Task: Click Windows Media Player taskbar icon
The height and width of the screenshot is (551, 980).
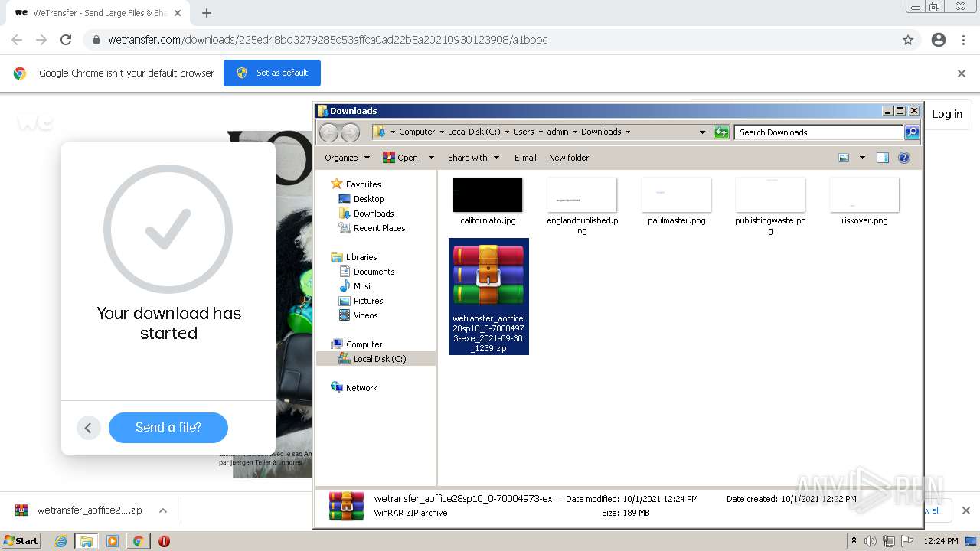Action: coord(113,541)
